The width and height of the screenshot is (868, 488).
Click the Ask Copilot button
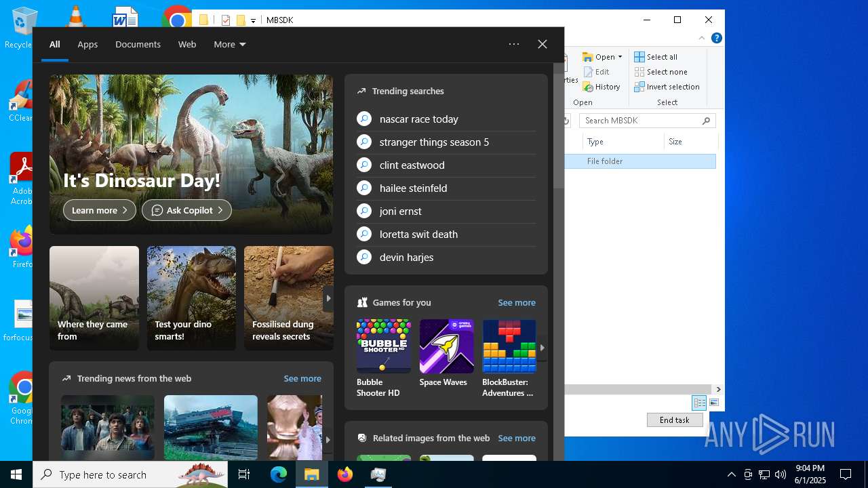tap(186, 210)
